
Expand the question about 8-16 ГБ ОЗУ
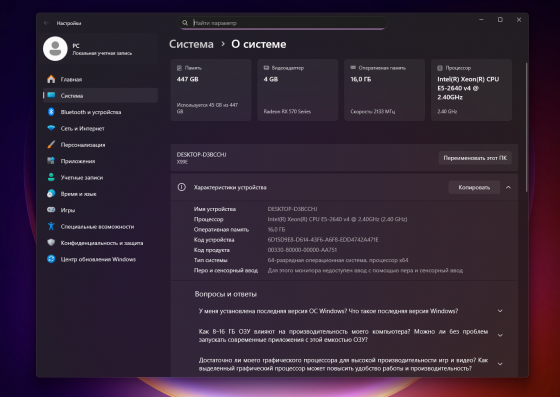pyautogui.click(x=500, y=335)
